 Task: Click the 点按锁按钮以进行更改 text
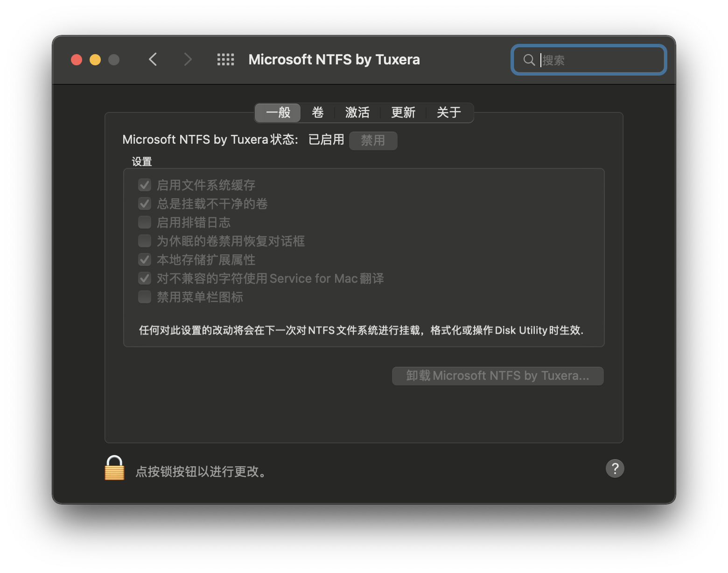202,472
